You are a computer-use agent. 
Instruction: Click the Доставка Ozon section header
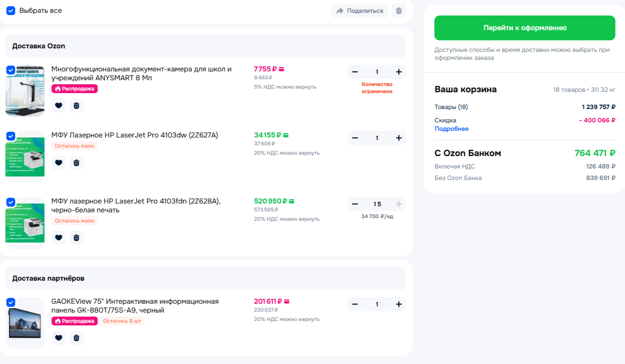tap(206, 46)
